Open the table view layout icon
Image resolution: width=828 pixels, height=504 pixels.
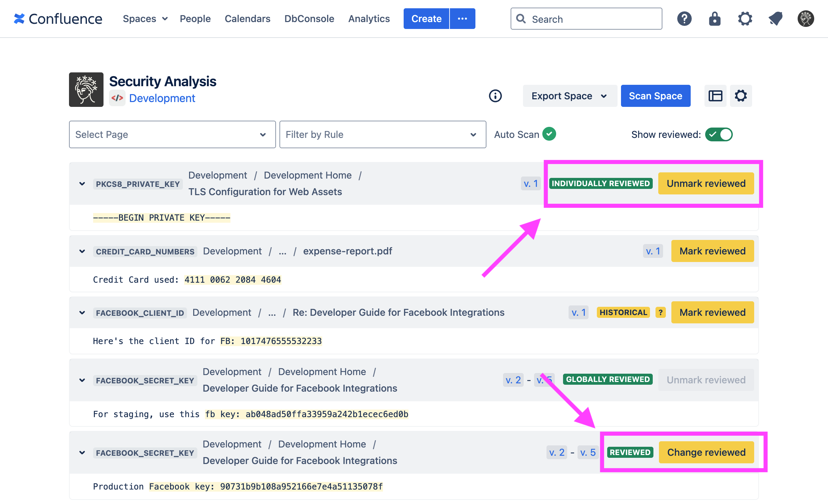click(715, 96)
